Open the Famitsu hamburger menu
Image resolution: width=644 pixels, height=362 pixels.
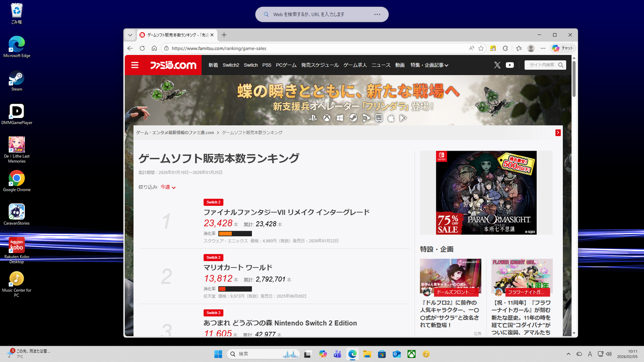click(135, 65)
